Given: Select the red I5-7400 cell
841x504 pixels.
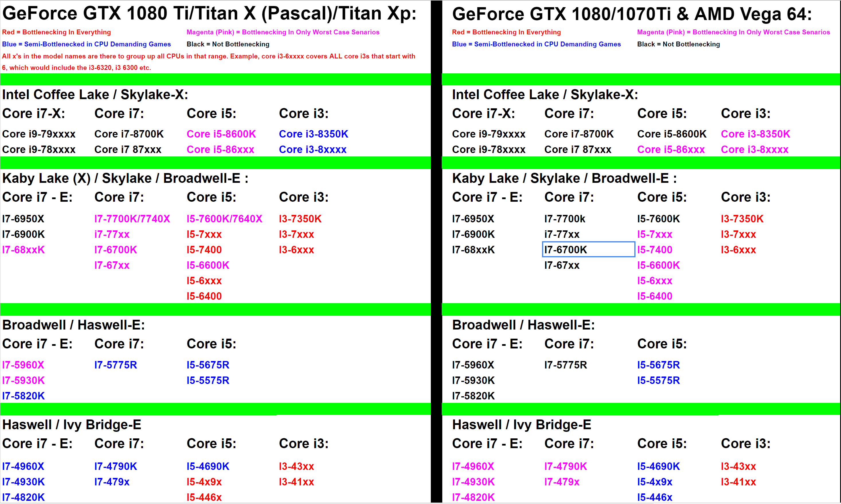Looking at the screenshot, I should point(204,250).
